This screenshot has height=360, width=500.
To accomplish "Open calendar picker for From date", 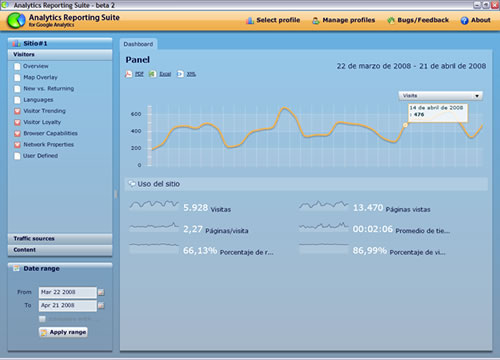I will pos(101,292).
